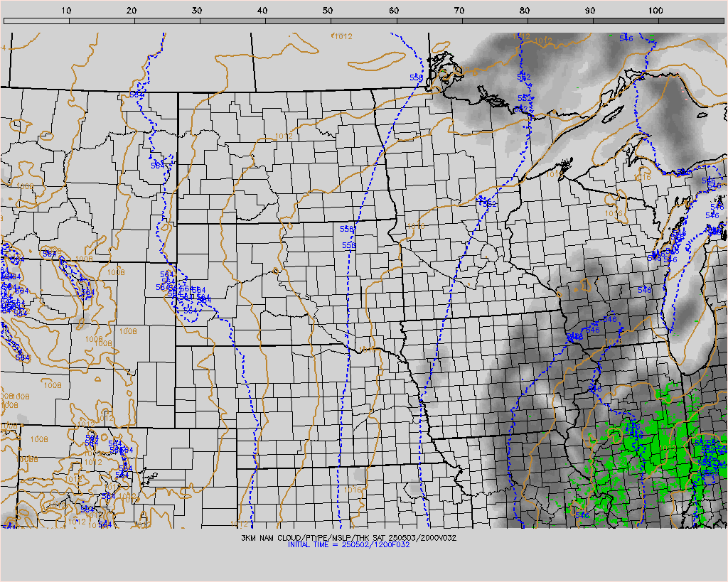This screenshot has width=728, height=582.
Task: Pick the scale swatch between 40 and 50
Action: pyautogui.click(x=298, y=21)
